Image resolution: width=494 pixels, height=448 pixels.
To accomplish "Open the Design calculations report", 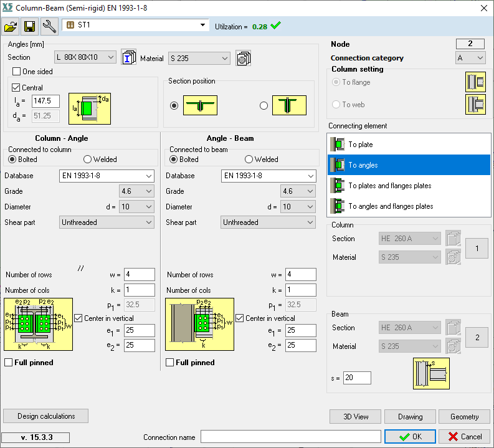I will (45, 416).
